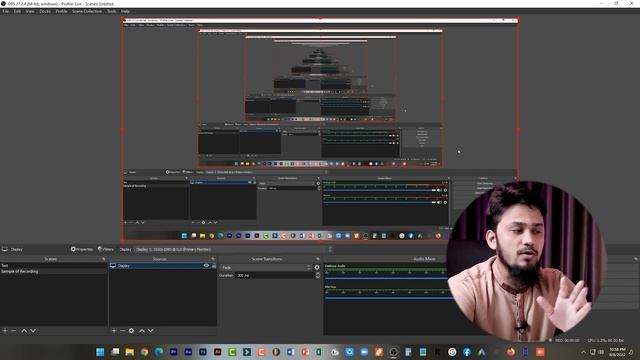Adjust the Desktop Audio volume slider
This screenshot has width=640, height=360.
[387, 278]
